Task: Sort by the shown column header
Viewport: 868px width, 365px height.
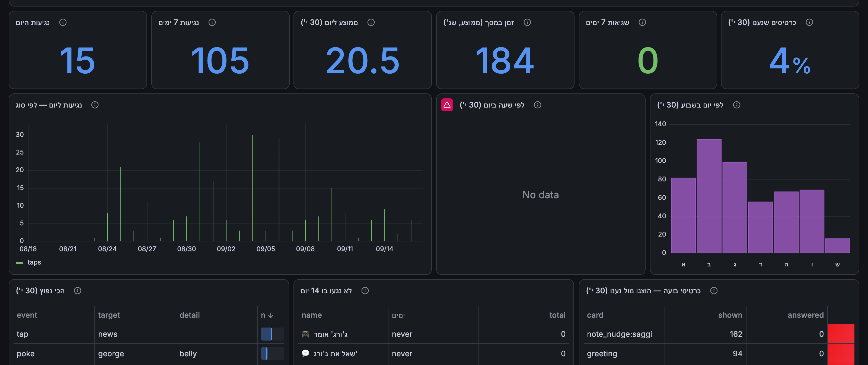Action: (730, 315)
